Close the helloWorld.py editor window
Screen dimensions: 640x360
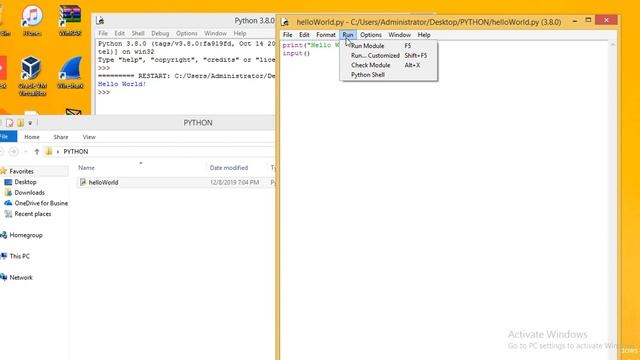[606, 20]
